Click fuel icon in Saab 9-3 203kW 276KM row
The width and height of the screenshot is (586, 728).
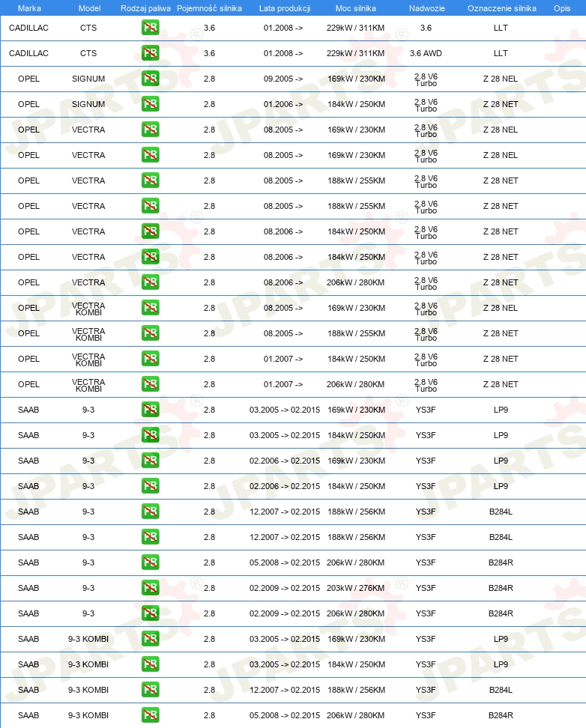click(150, 588)
